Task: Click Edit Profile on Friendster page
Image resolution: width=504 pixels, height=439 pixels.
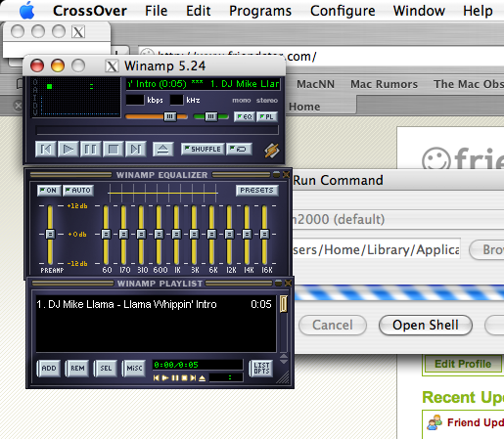Action: 463,364
